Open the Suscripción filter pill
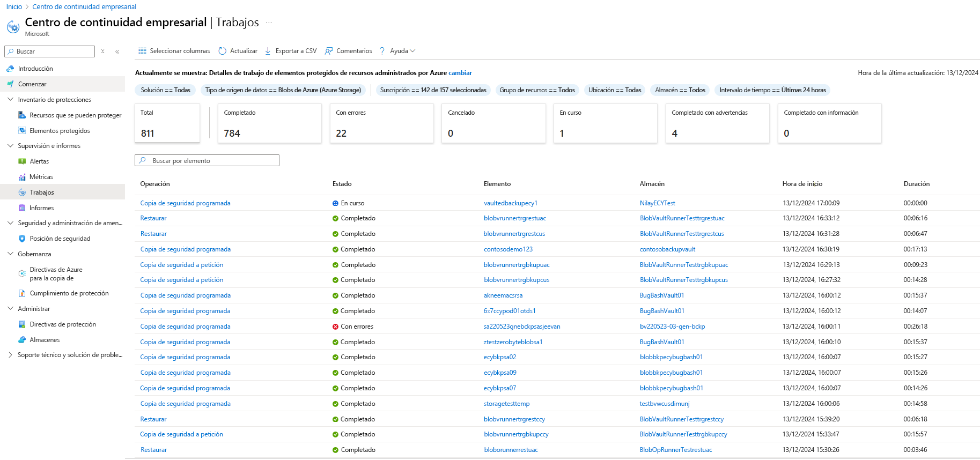 click(433, 90)
